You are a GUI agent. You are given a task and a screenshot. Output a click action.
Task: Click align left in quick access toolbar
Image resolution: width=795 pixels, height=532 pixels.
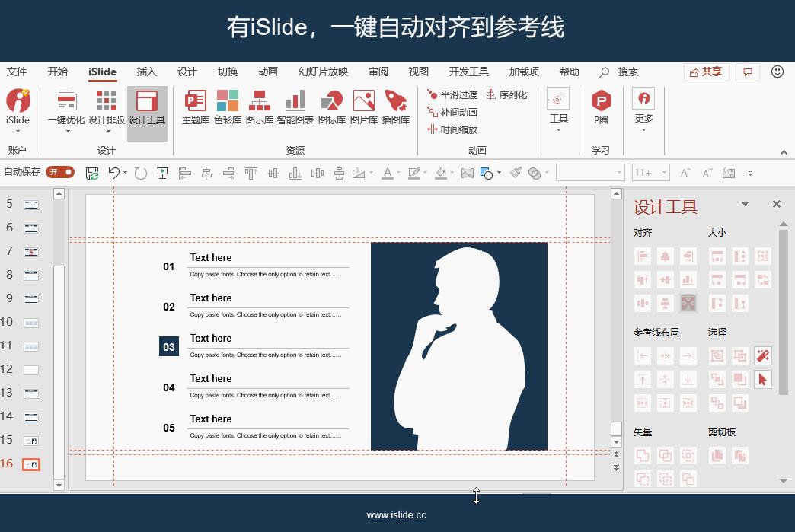tap(184, 174)
